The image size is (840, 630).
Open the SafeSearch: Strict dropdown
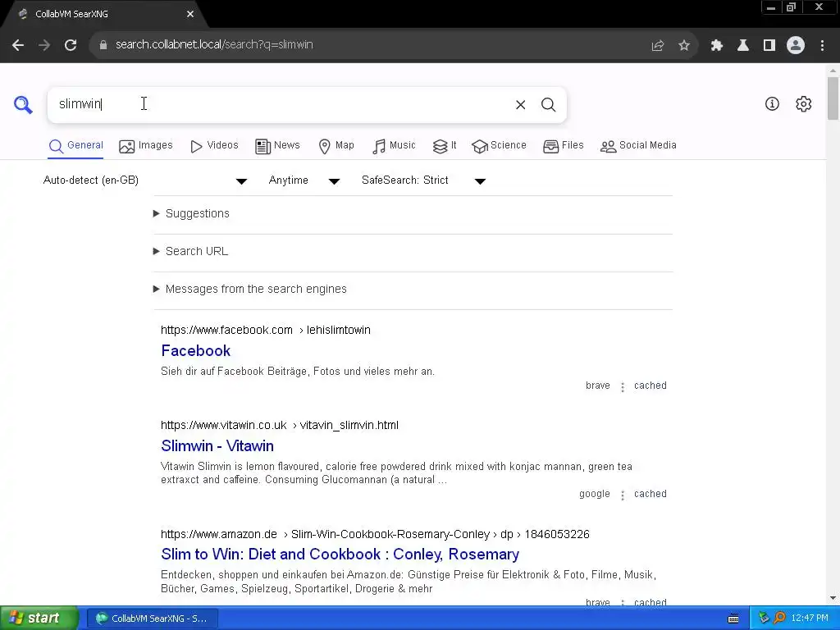pos(424,180)
